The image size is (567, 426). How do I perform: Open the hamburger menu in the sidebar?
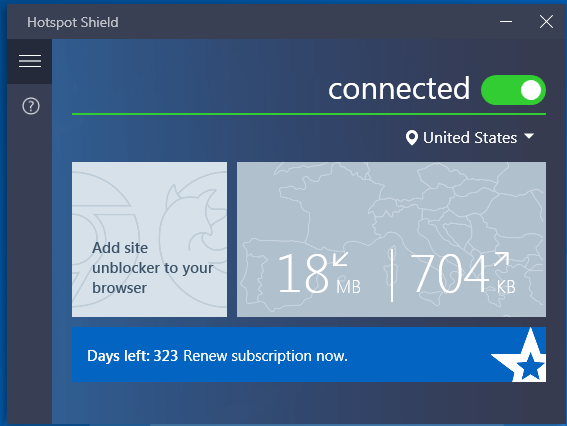pos(30,61)
